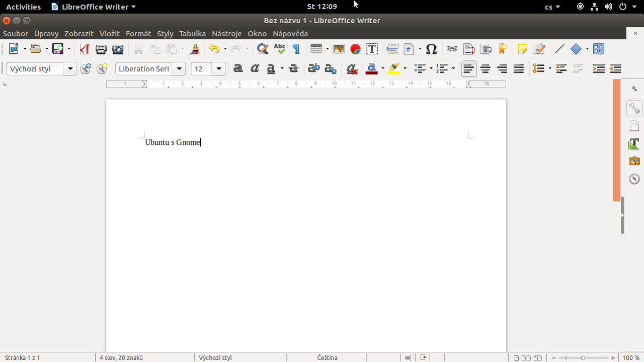Open the Vložit menu

110,34
